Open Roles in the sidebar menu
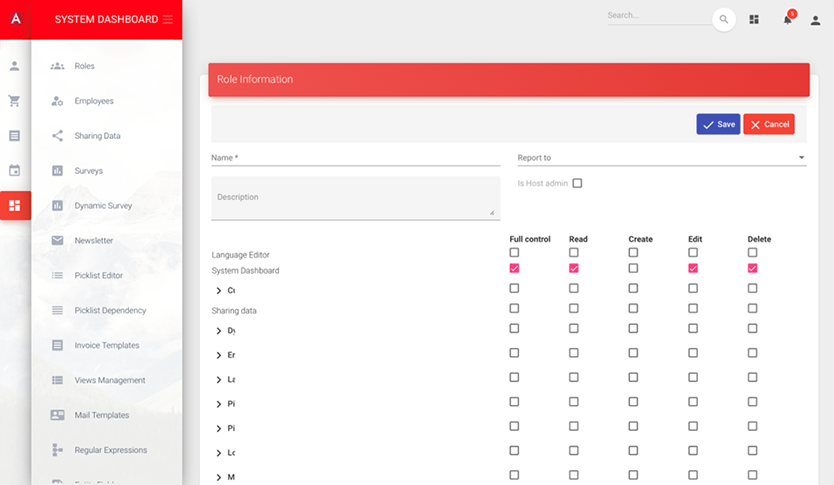Screen dimensions: 834x485 click(84, 66)
